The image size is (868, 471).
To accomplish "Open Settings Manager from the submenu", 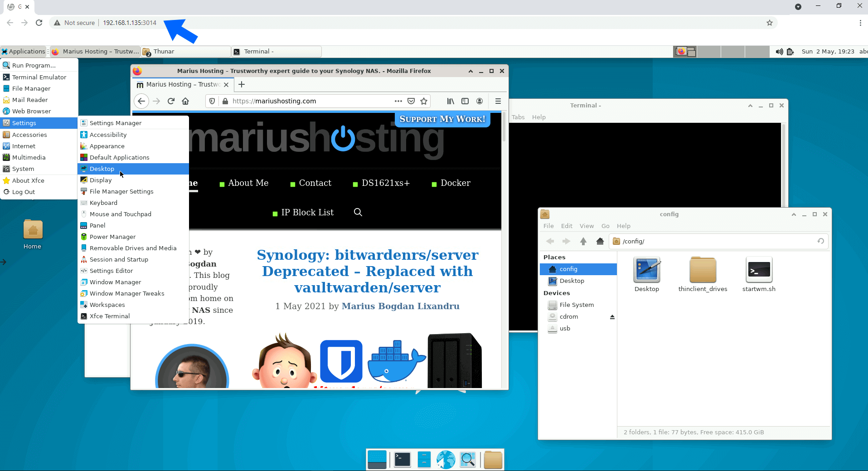I will [x=133, y=123].
